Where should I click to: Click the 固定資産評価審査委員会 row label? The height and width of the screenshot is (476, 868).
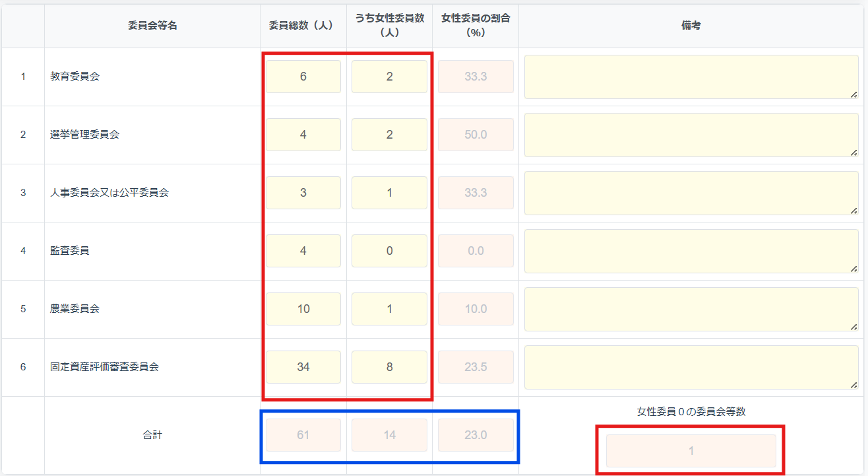pos(105,367)
